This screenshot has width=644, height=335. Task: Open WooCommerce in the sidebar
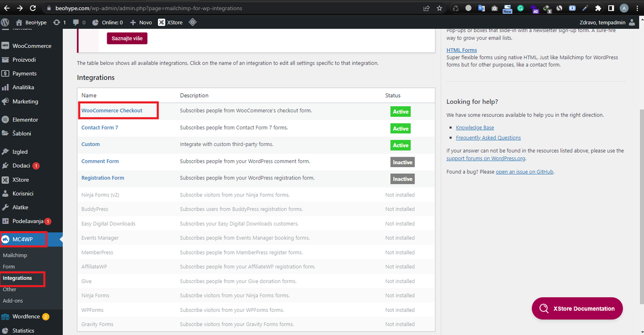(31, 46)
